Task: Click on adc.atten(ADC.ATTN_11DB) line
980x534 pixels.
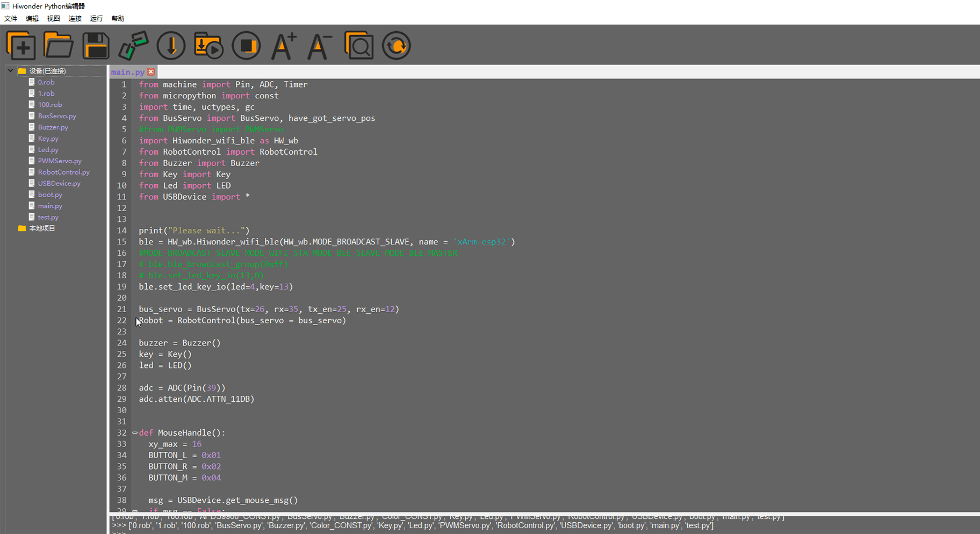Action: (x=197, y=399)
